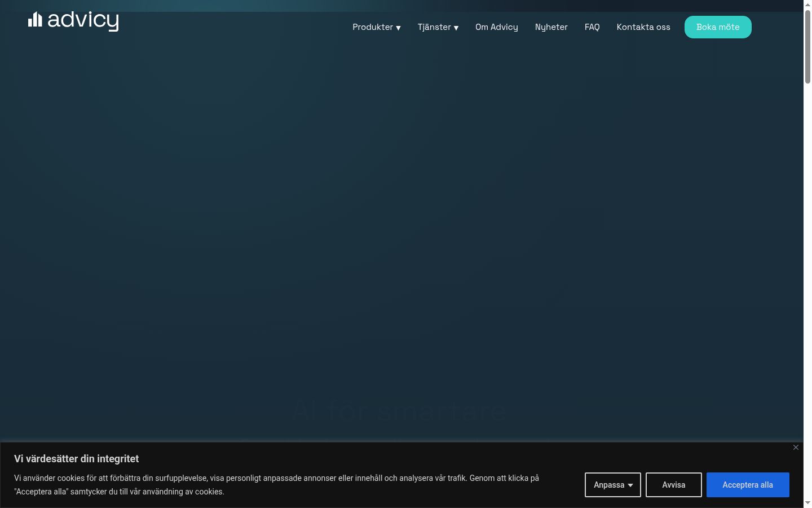Click the Boka möte button
Screen dimensions: 812x508
point(718,27)
